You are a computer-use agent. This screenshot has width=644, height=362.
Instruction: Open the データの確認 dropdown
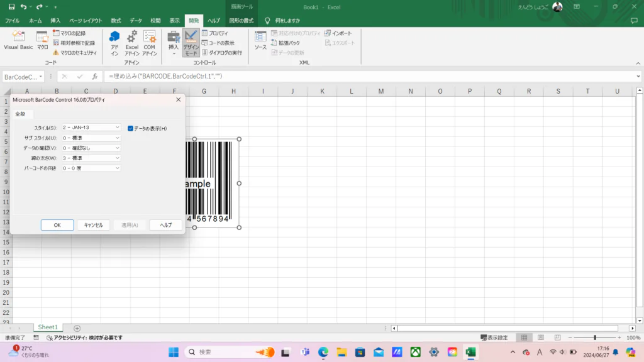pyautogui.click(x=91, y=148)
